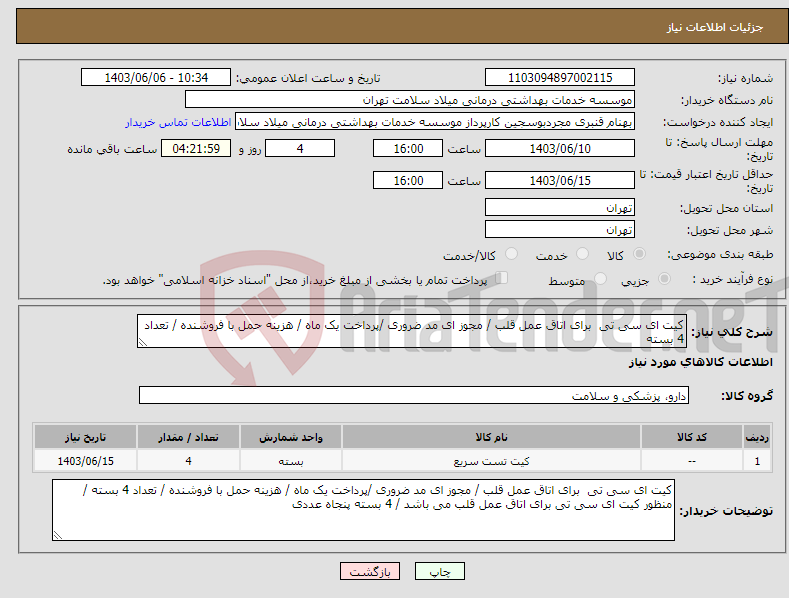The height and width of the screenshot is (598, 789).
Task: Click the نام دستگاه خریدار field
Action: pos(410,99)
